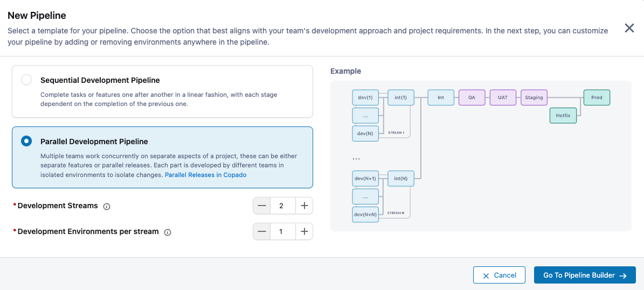Decrease Development Environments per stream
Image resolution: width=644 pixels, height=290 pixels.
tap(261, 231)
